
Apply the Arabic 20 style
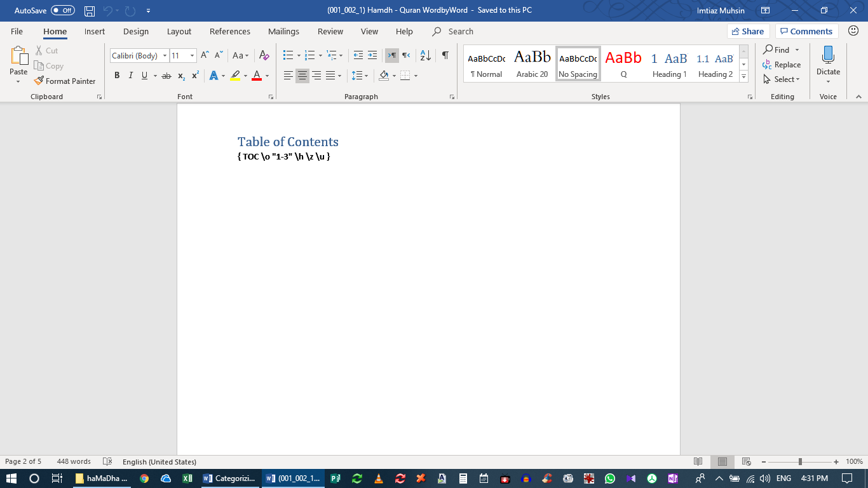click(x=532, y=64)
